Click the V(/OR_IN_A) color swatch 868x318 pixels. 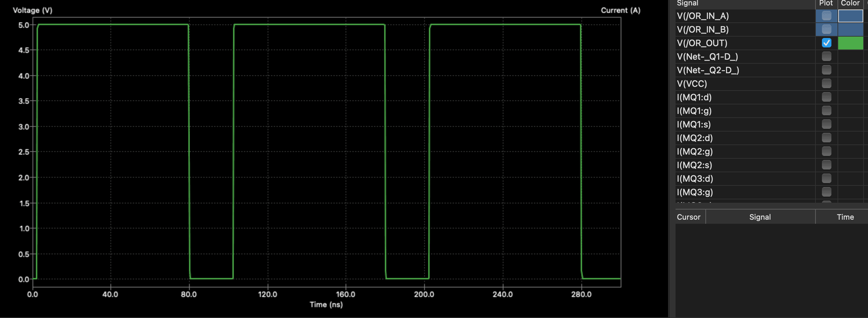pos(850,16)
